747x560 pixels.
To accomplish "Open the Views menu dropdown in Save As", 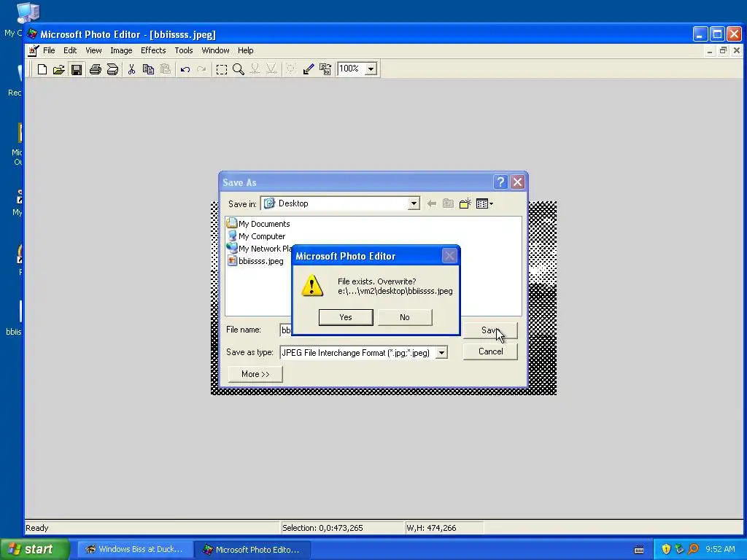I will (484, 204).
